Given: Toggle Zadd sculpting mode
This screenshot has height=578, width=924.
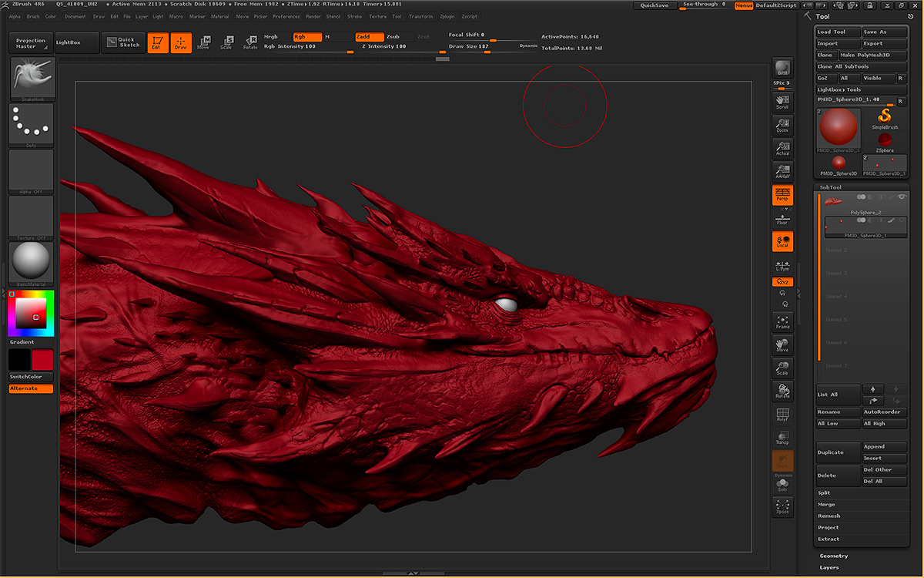Looking at the screenshot, I should (x=368, y=35).
